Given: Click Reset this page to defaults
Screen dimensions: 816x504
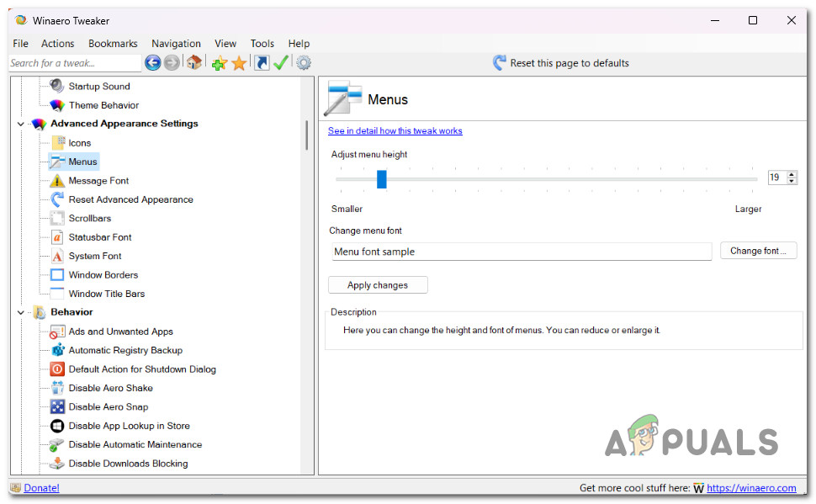Looking at the screenshot, I should (561, 63).
